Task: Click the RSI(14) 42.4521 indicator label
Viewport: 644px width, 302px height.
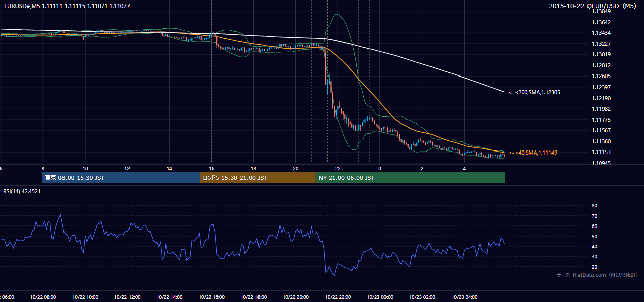Action: pos(22,191)
